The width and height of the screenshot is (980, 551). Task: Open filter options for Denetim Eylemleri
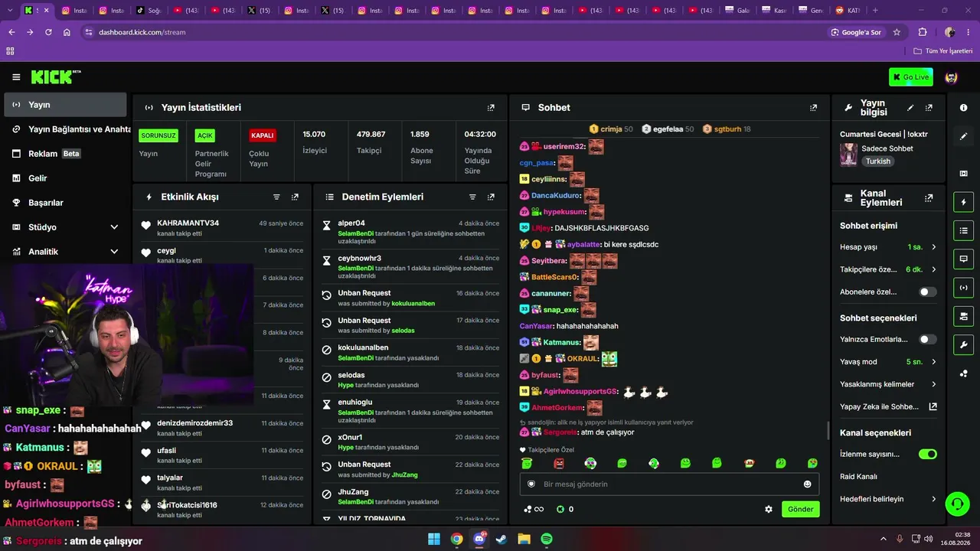point(472,197)
